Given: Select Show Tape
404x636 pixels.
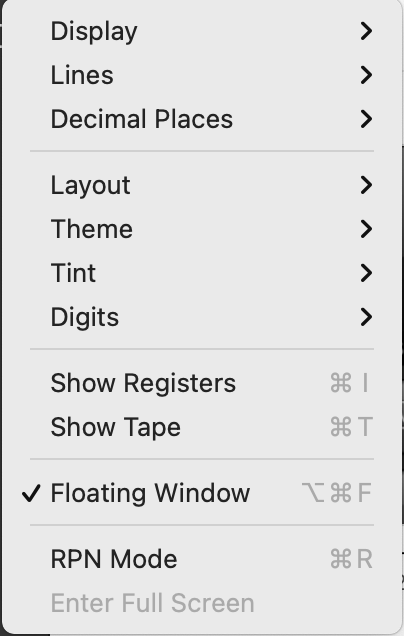Looking at the screenshot, I should point(202,427).
